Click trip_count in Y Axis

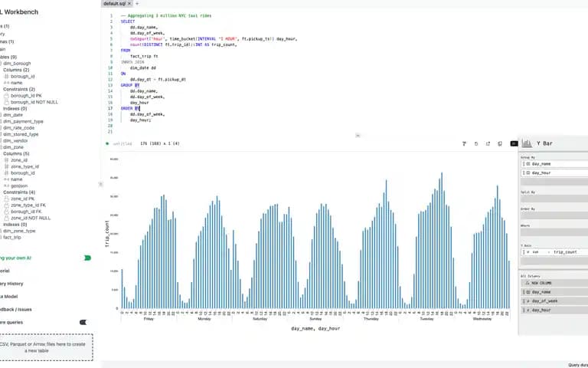click(565, 252)
